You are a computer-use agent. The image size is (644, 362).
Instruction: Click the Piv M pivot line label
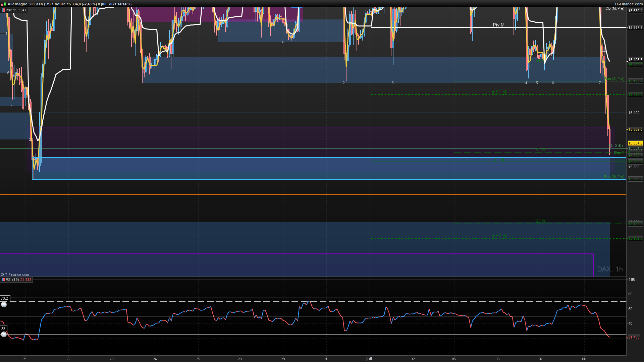(x=498, y=25)
